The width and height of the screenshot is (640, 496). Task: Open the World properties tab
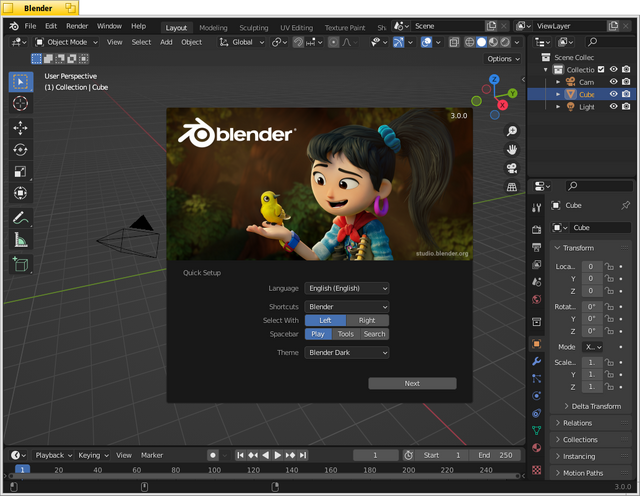pyautogui.click(x=537, y=299)
